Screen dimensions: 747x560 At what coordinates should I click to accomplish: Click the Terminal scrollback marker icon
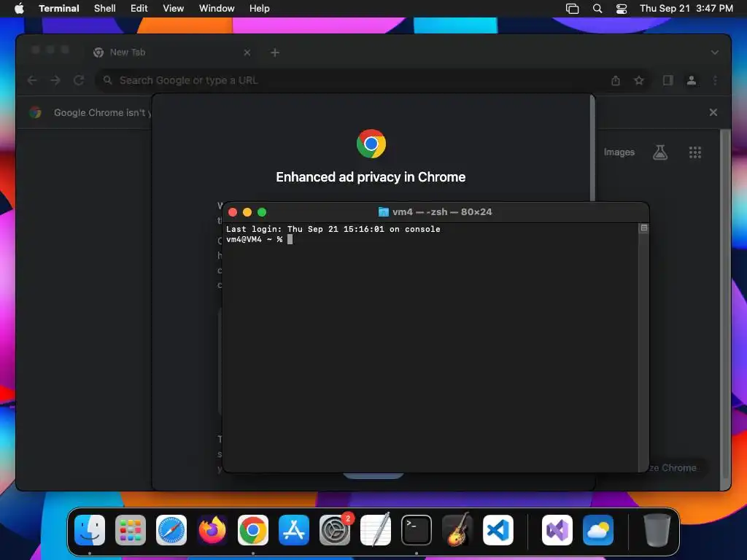pos(643,228)
